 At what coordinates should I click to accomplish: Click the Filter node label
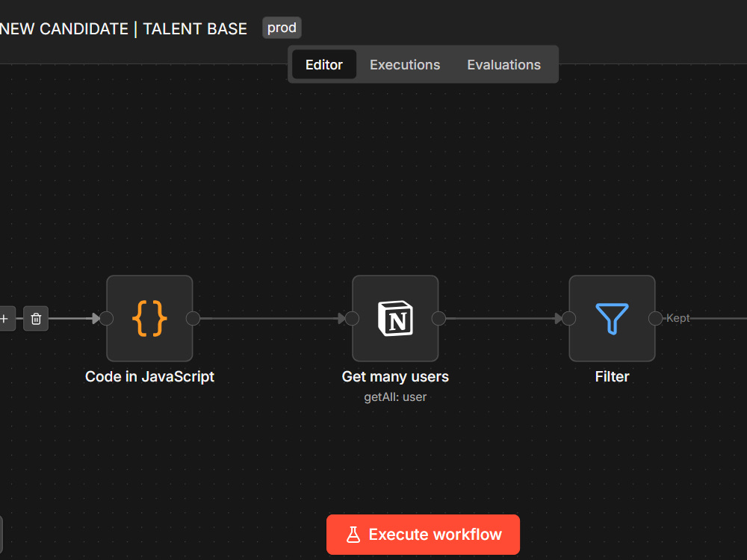[x=612, y=376]
